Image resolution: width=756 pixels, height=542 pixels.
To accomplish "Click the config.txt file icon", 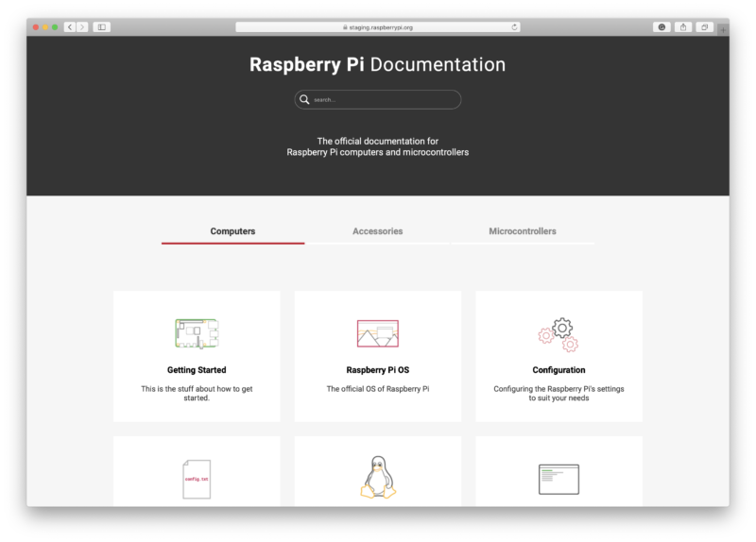I will (197, 479).
